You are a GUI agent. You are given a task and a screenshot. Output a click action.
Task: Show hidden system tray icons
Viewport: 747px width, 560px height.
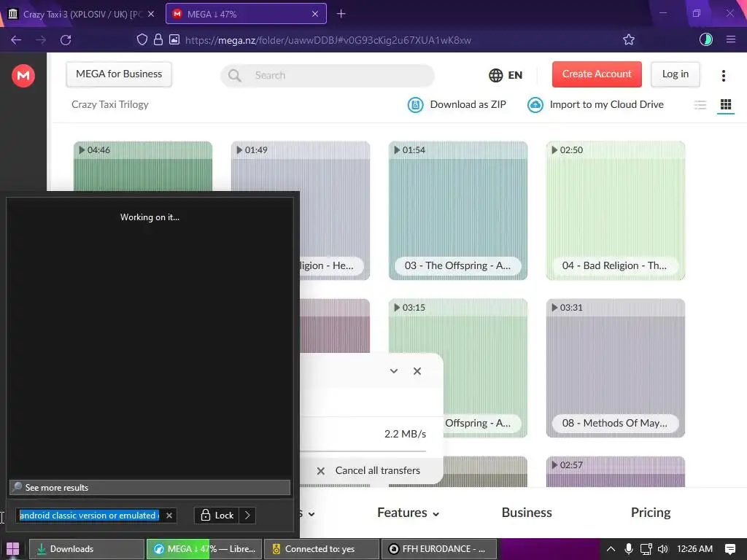pos(611,549)
